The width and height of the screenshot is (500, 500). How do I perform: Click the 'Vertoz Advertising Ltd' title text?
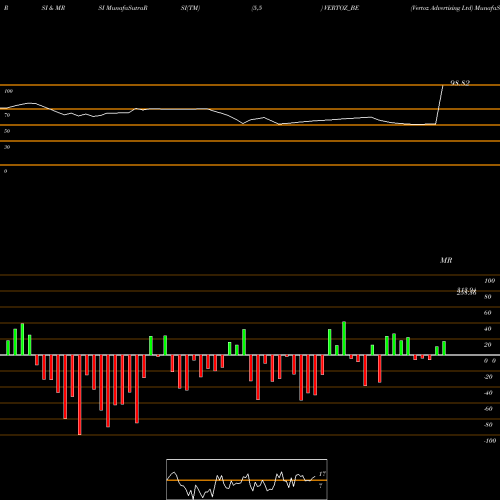[x=442, y=8]
